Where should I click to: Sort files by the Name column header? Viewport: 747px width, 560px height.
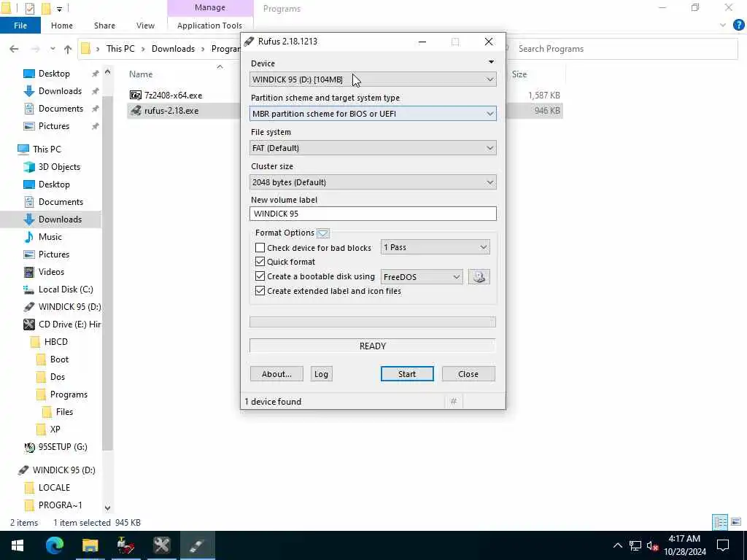[141, 74]
